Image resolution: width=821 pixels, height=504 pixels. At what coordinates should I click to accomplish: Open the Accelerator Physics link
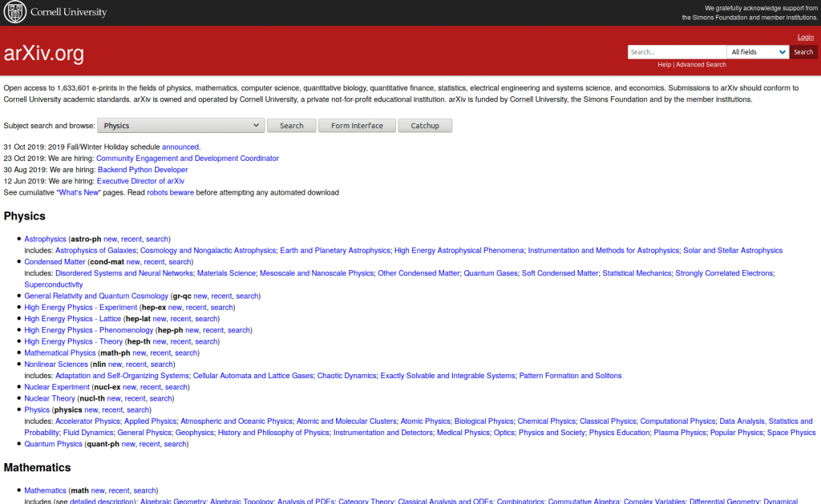click(x=87, y=421)
